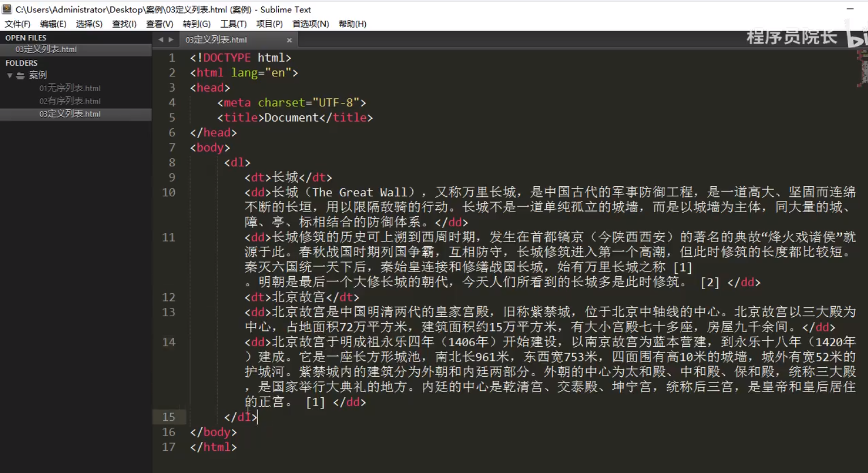Open the 查找(I) menu
The width and height of the screenshot is (868, 473).
[x=124, y=24]
